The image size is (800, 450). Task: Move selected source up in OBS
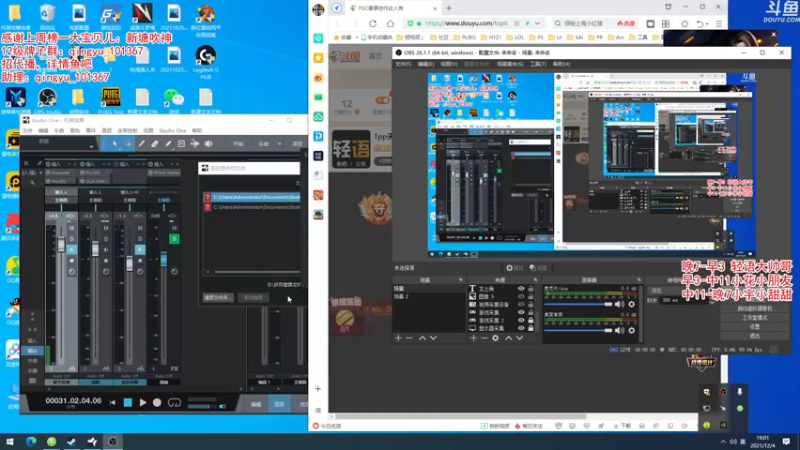coord(508,338)
